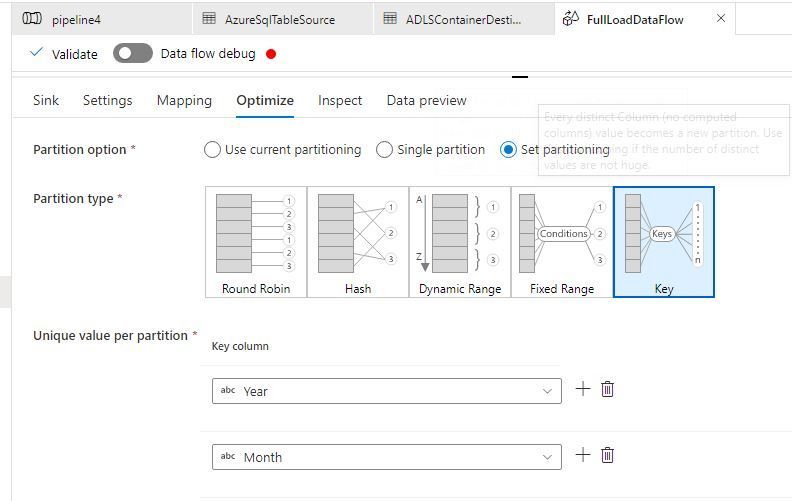
Task: Remove the Month key column
Action: click(x=607, y=455)
